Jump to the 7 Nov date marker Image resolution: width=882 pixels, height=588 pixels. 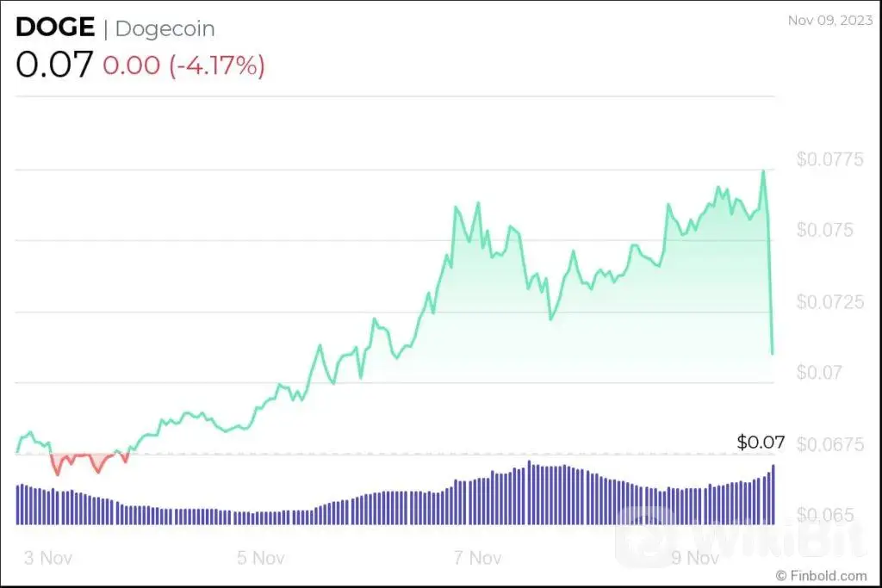(x=478, y=557)
